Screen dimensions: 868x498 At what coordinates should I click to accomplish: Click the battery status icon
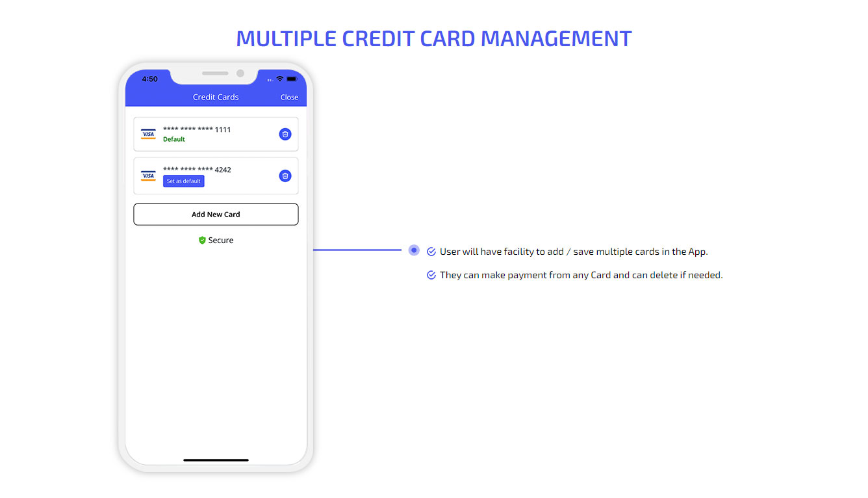click(291, 79)
